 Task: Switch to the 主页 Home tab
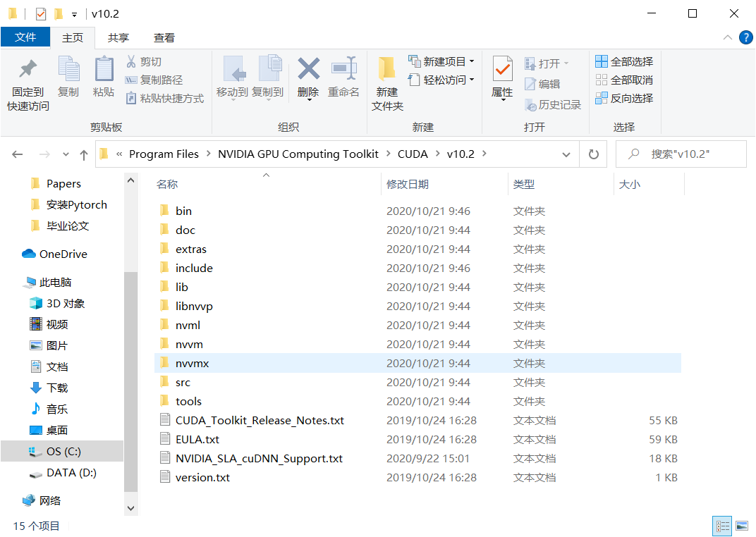pyautogui.click(x=73, y=37)
